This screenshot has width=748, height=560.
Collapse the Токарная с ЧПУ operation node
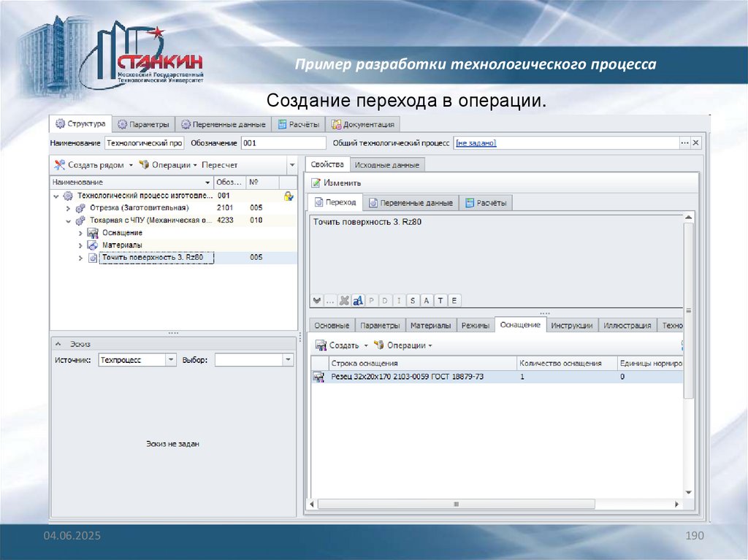click(x=67, y=220)
